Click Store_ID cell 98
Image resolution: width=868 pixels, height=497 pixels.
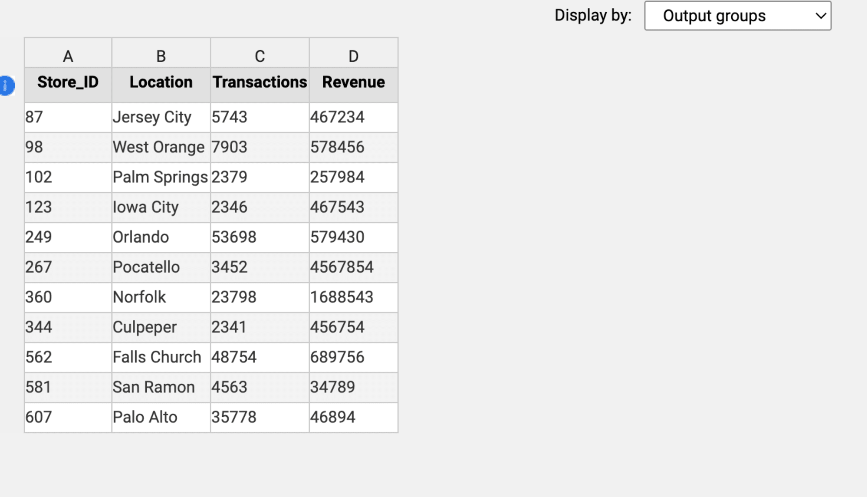tap(68, 148)
